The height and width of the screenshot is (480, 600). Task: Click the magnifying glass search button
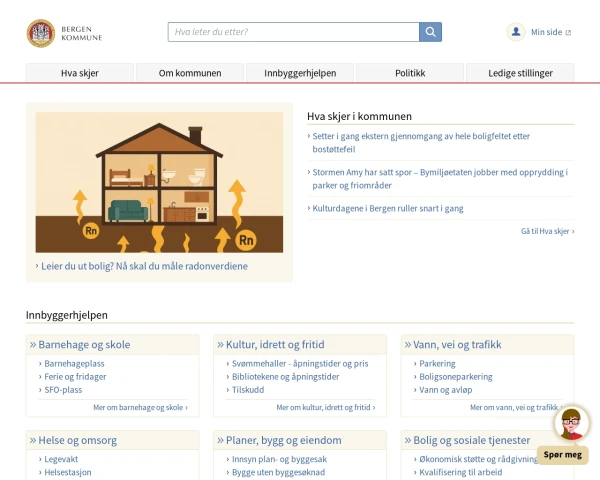pyautogui.click(x=430, y=32)
